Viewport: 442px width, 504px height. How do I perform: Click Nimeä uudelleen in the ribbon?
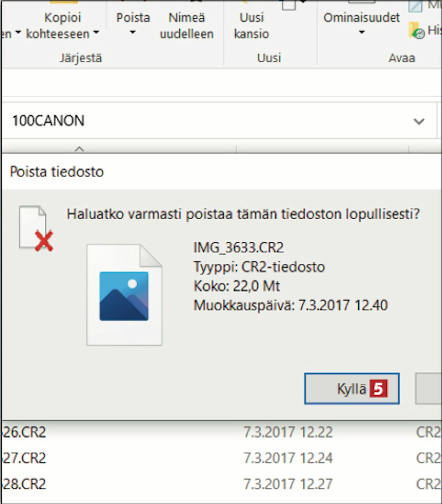[x=187, y=26]
